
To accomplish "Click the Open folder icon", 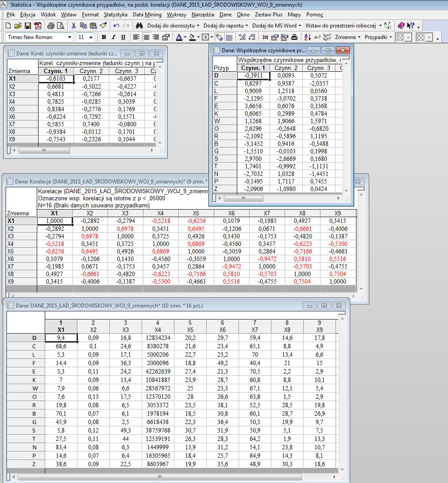I will point(18,26).
